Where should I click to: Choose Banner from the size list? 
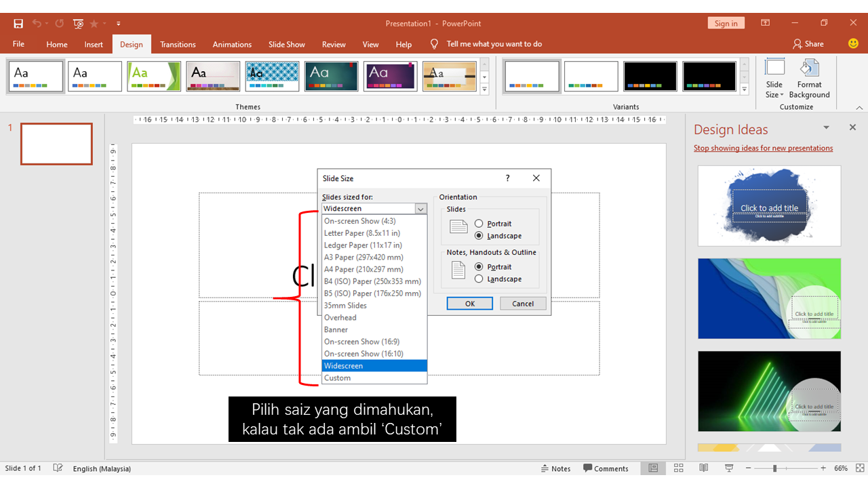[374, 329]
